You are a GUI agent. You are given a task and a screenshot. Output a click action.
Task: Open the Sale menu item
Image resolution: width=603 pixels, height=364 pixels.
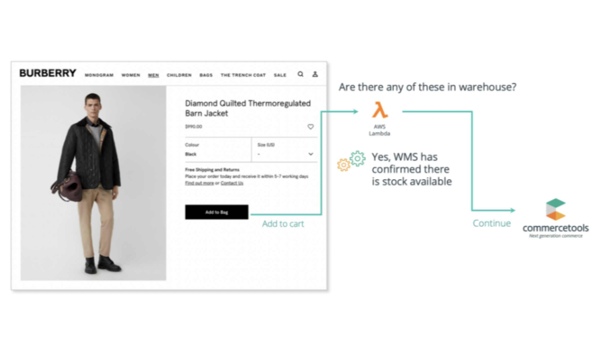pos(280,75)
